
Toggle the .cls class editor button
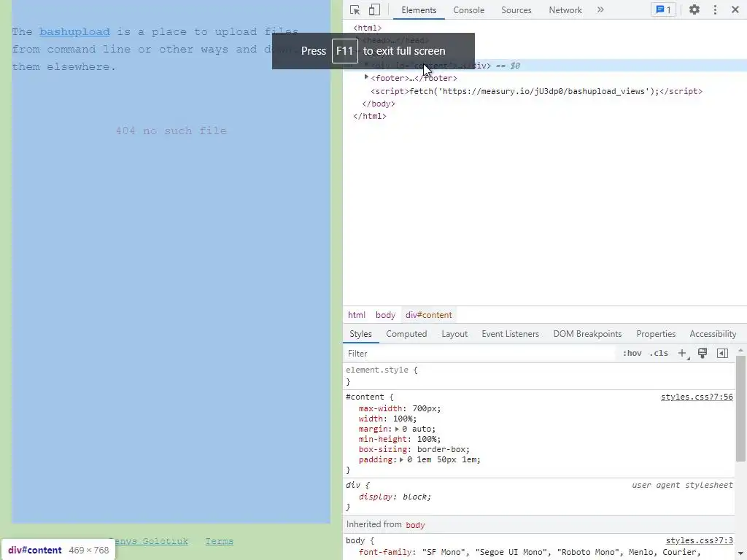click(659, 354)
